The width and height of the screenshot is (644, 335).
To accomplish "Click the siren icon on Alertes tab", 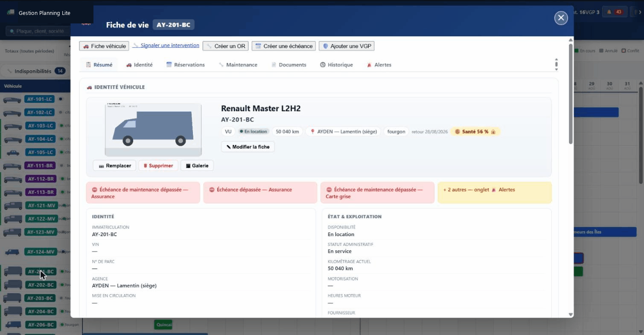I will pyautogui.click(x=369, y=65).
